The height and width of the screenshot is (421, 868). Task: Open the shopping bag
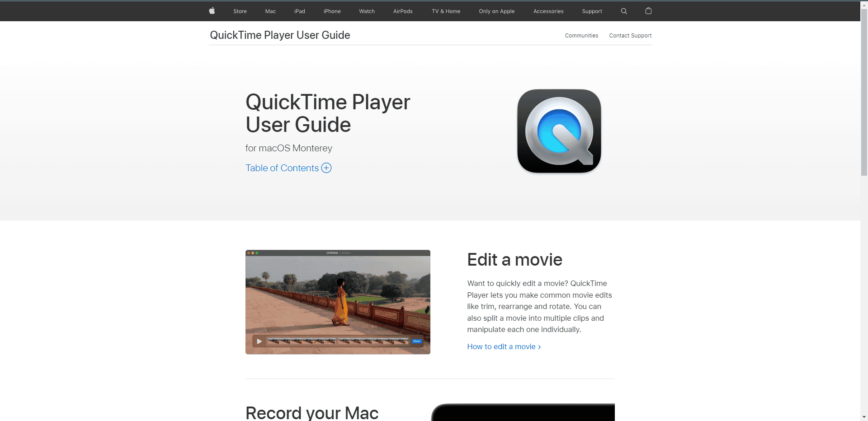[x=648, y=11]
